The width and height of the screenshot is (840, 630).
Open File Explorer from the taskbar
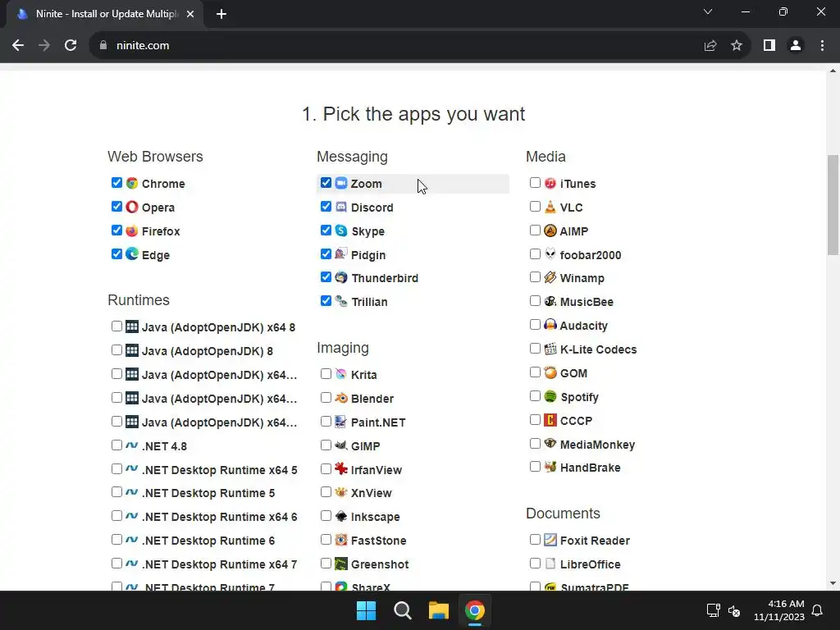pos(439,610)
